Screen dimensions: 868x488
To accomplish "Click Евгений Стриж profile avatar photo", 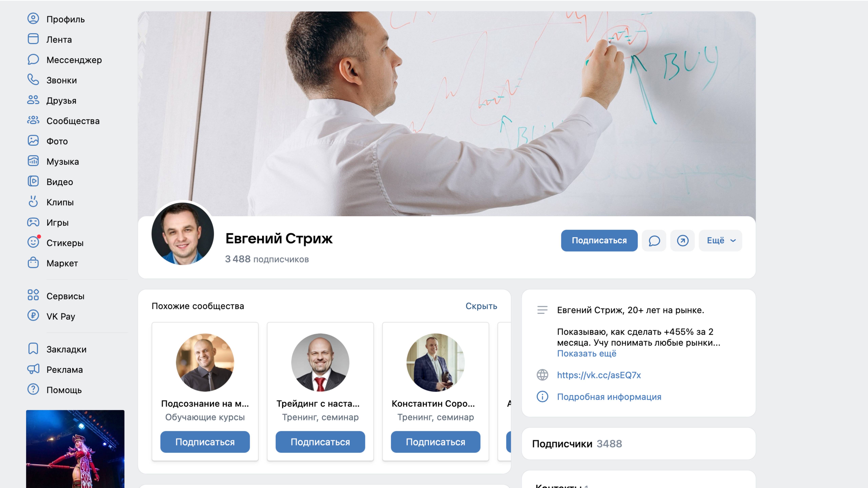I will (x=183, y=233).
